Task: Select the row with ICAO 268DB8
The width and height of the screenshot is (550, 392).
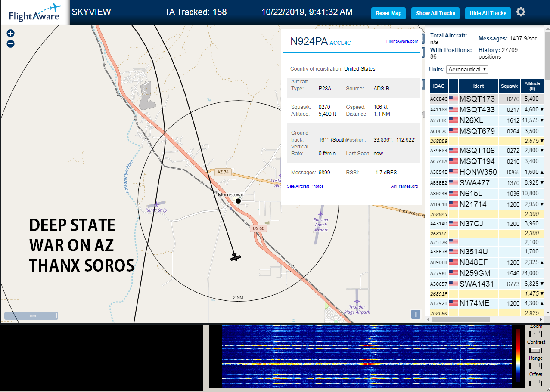Action: tap(487, 141)
